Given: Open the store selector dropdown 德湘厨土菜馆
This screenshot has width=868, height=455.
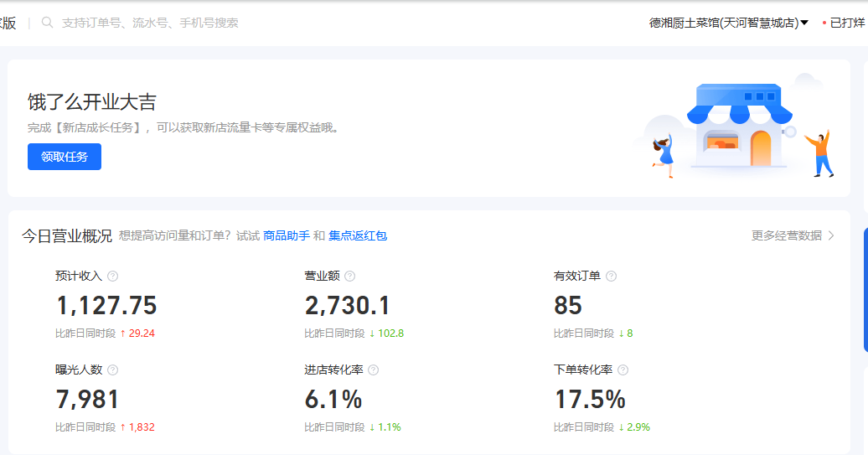Looking at the screenshot, I should (729, 23).
